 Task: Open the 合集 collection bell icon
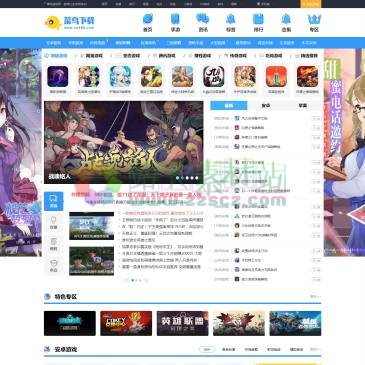286,22
